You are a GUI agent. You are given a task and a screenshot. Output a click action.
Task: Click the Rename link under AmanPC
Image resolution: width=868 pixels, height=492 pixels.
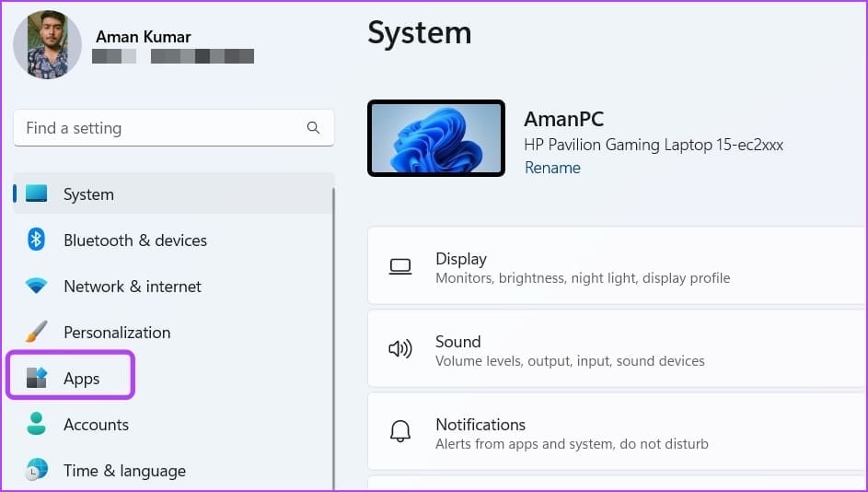click(552, 168)
